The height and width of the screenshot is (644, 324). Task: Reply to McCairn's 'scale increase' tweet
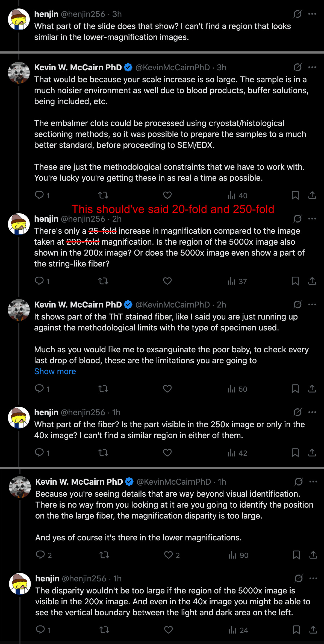40,195
